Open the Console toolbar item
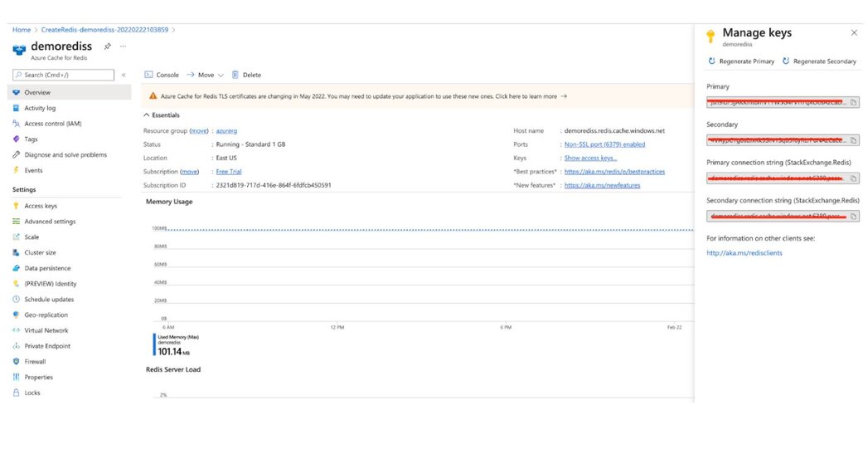This screenshot has width=868, height=449. click(162, 75)
